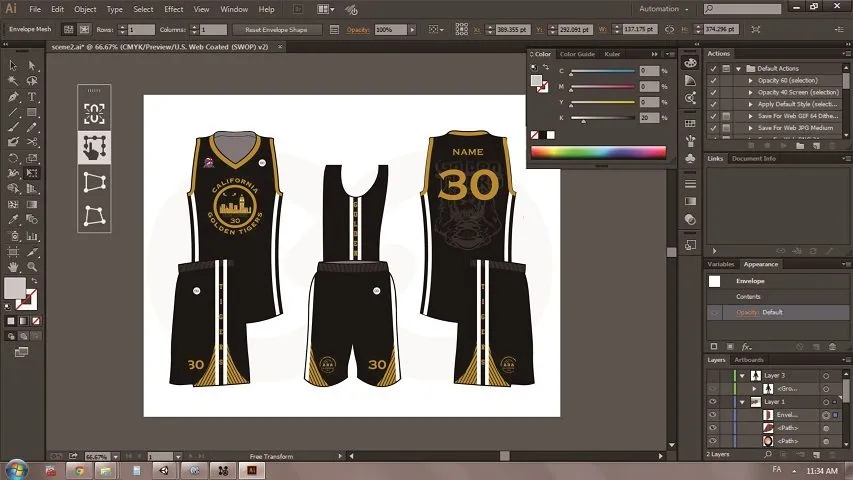Select the Line Segment tool
The image size is (853, 480).
pyautogui.click(x=13, y=112)
